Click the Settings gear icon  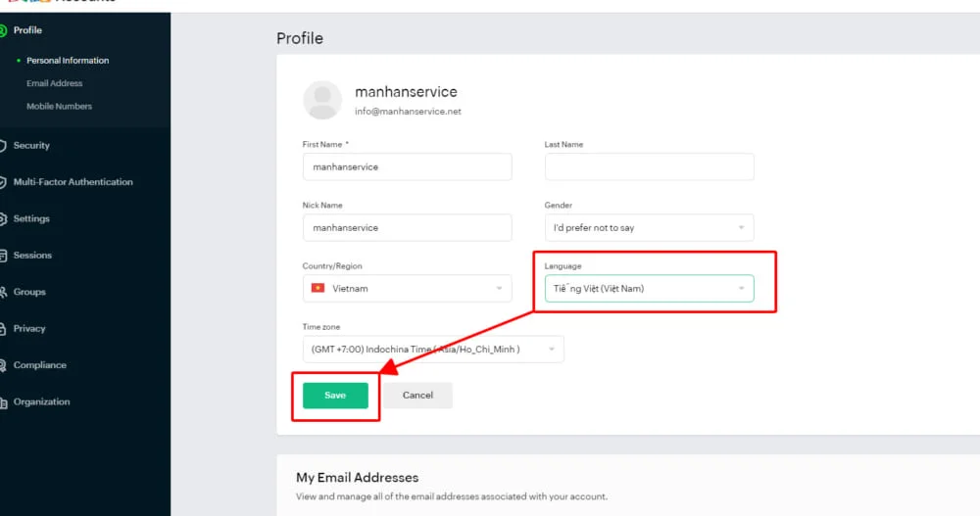4,219
